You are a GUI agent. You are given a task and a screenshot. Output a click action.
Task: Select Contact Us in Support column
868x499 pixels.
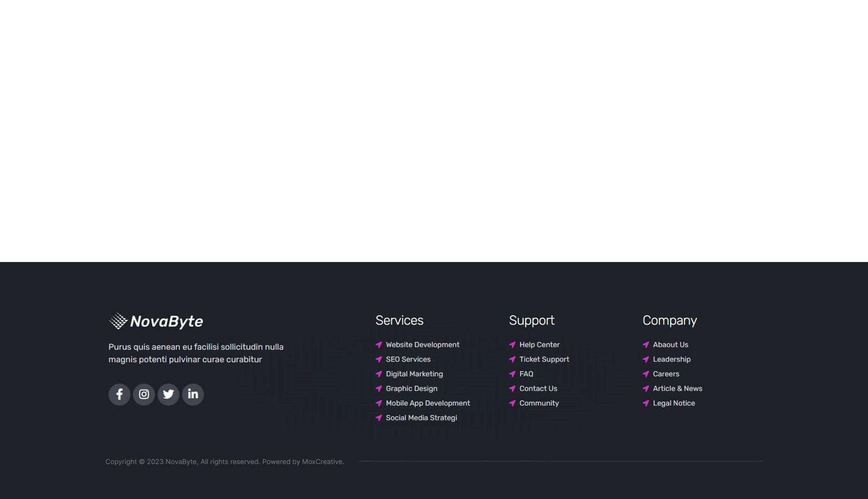(538, 388)
